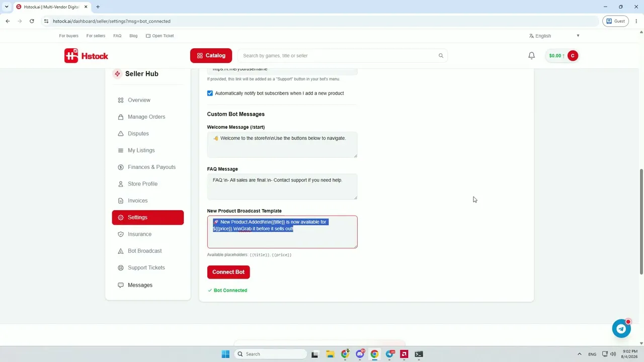The height and width of the screenshot is (362, 644).
Task: Click the Guest profile button
Action: [615, 21]
